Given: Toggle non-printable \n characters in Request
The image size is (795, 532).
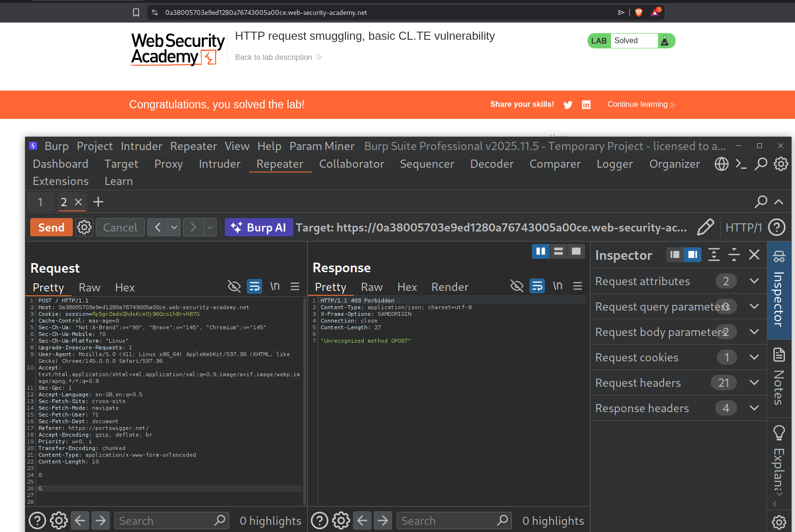Looking at the screenshot, I should (x=275, y=287).
